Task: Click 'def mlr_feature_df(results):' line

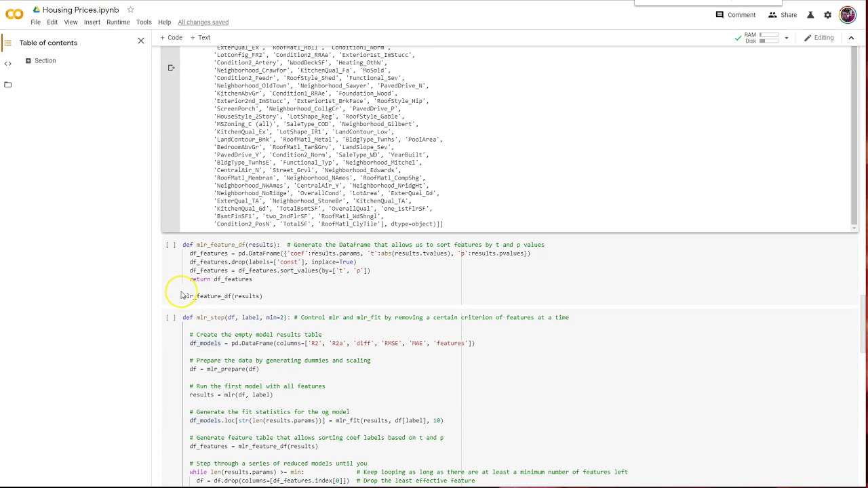Action: [x=231, y=245]
